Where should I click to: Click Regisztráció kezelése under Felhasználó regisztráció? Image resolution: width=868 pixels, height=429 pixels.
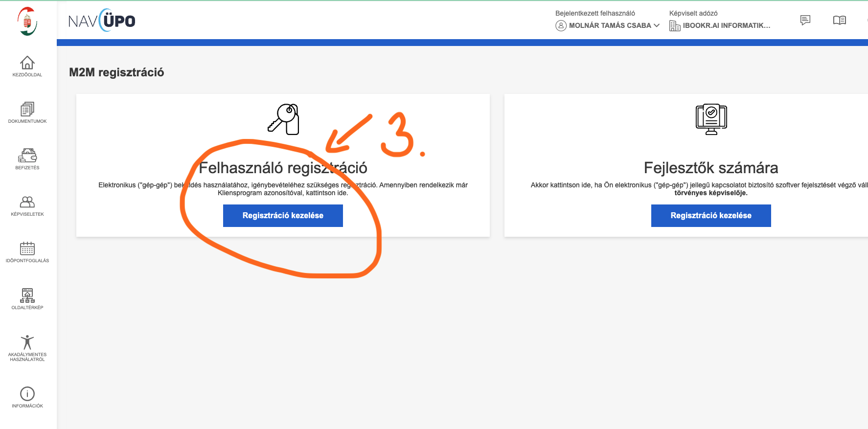click(283, 216)
